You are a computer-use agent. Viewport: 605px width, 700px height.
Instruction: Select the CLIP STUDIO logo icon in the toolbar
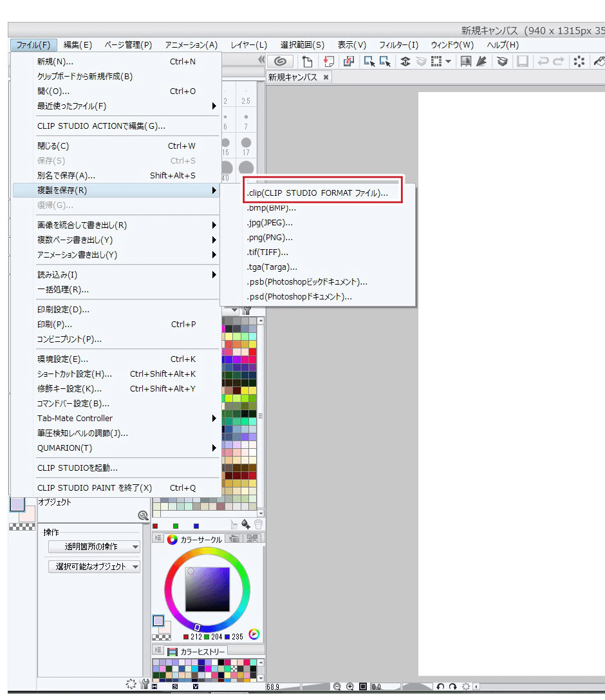click(281, 61)
